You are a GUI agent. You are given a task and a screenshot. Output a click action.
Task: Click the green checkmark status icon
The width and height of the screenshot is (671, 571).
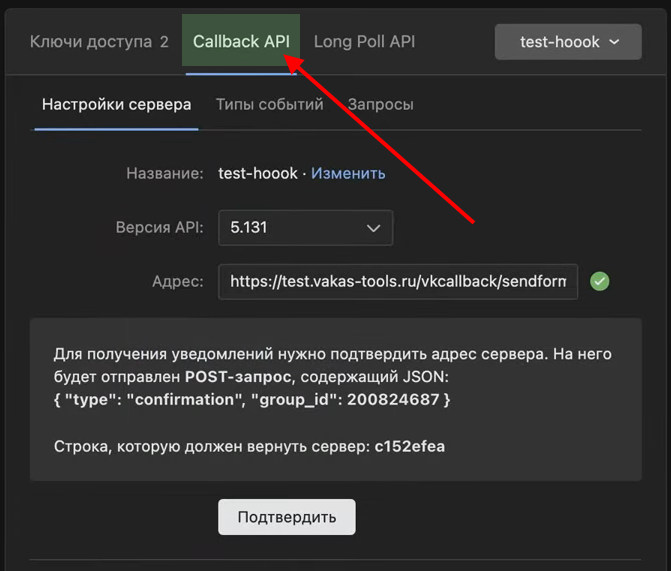click(600, 282)
